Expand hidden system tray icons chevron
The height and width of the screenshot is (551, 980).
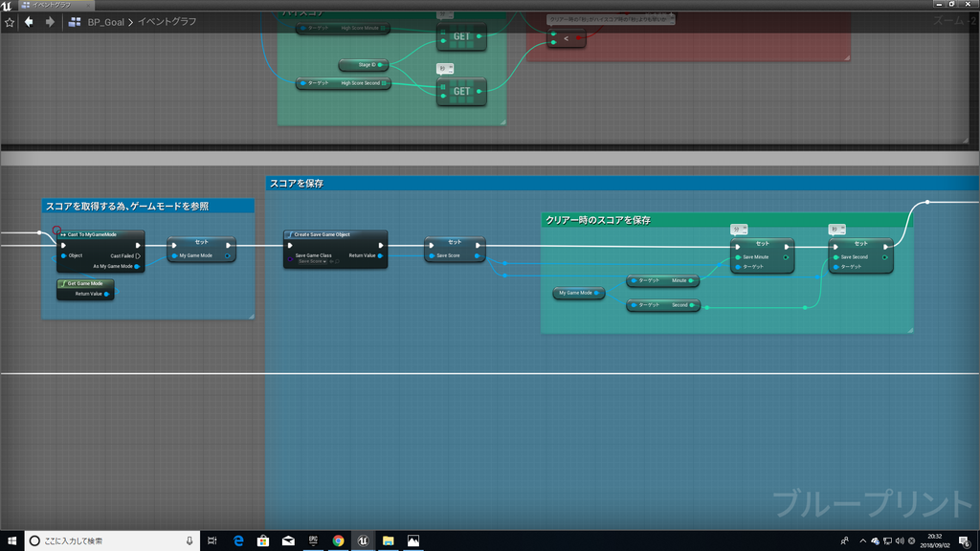pyautogui.click(x=863, y=541)
